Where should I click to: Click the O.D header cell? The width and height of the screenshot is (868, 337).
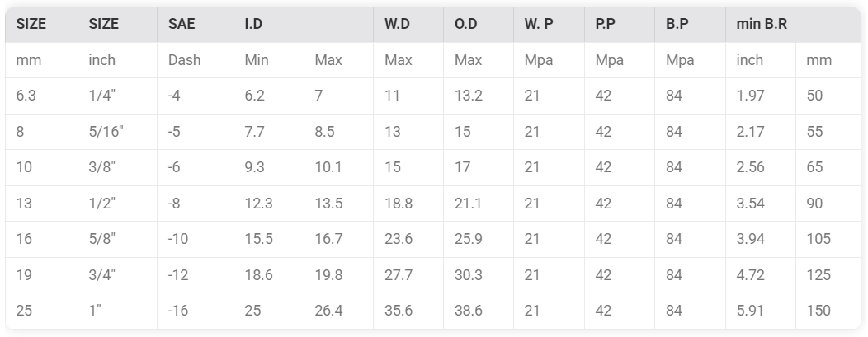(x=479, y=25)
